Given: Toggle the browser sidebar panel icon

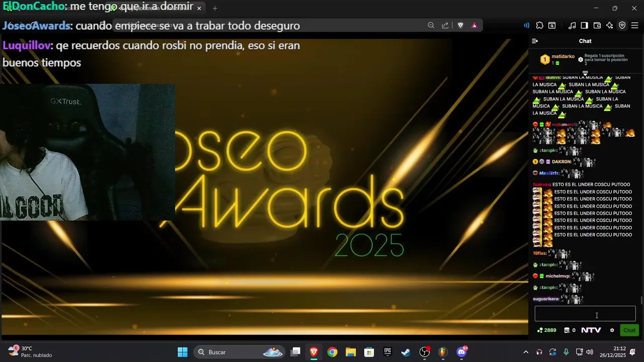Looking at the screenshot, I should click(584, 25).
